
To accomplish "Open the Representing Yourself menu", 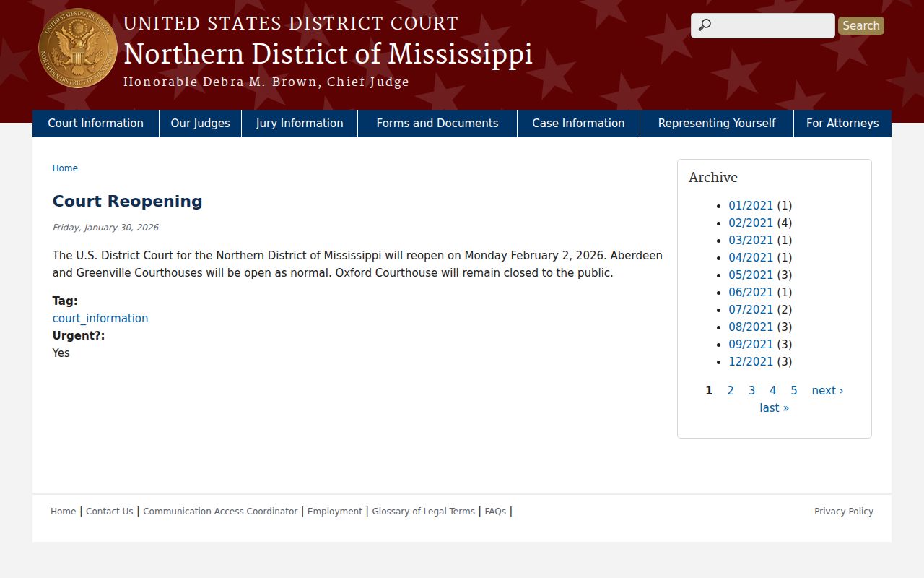I will pos(717,124).
